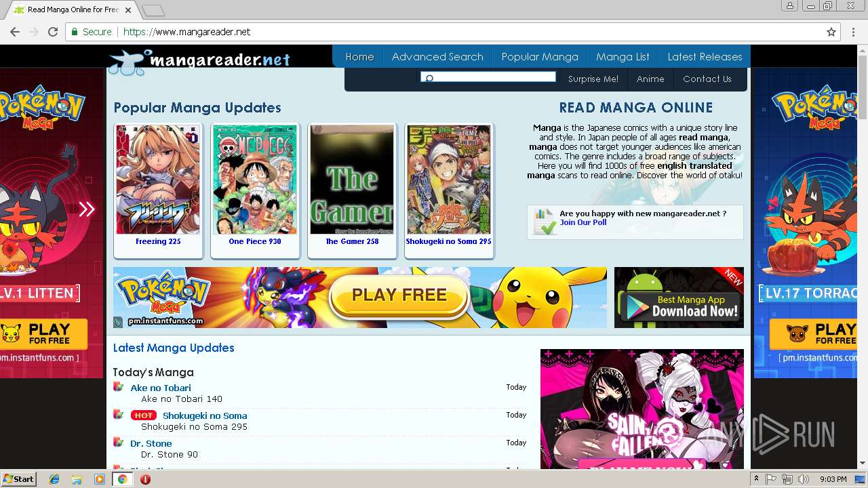Click the Ake no Tobari manga icon
868x488 pixels.
(118, 387)
